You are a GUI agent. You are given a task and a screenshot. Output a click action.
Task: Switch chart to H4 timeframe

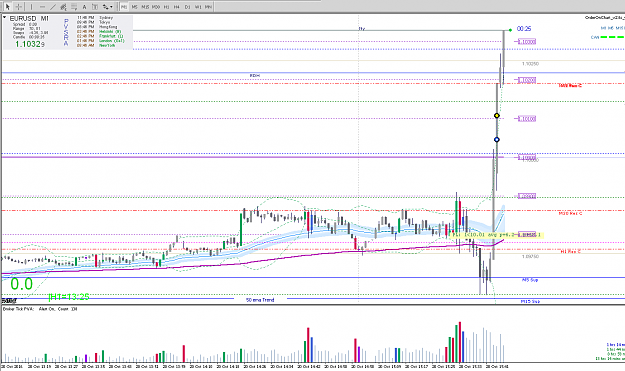pos(177,7)
